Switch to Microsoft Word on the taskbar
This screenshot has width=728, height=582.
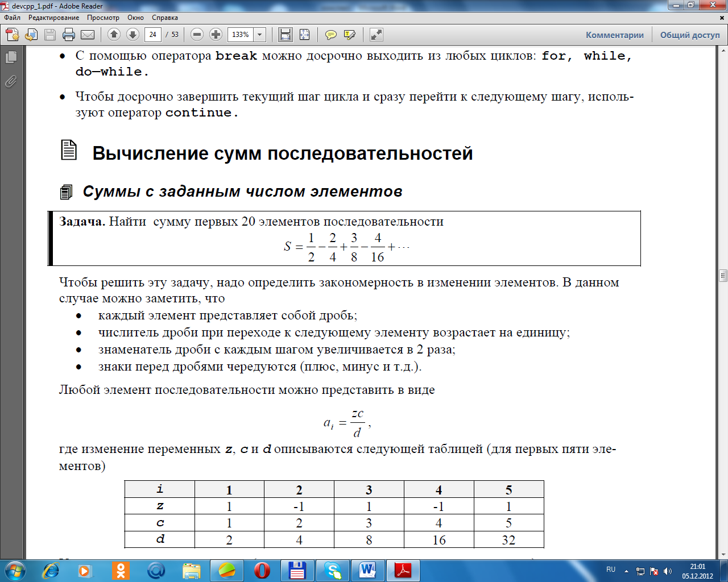pos(368,570)
